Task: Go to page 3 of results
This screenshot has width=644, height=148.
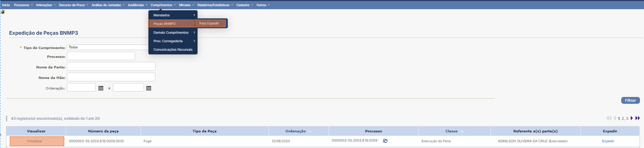Action: (x=627, y=119)
